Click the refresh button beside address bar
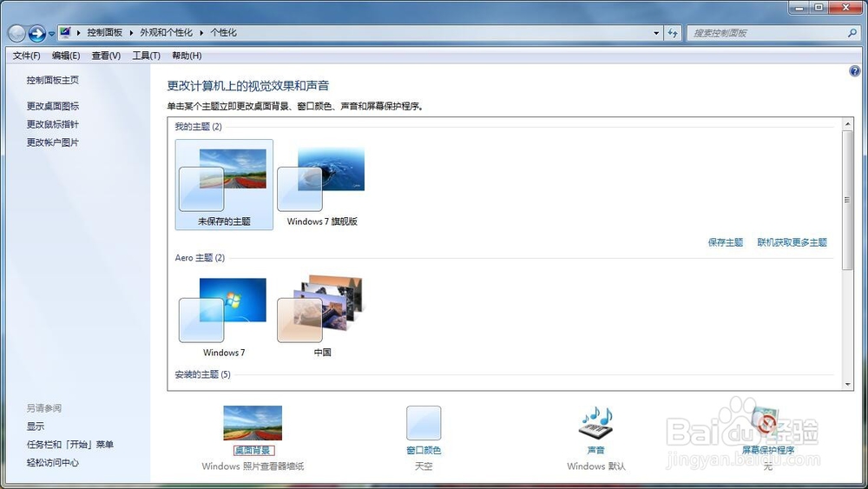The image size is (868, 489). 673,33
